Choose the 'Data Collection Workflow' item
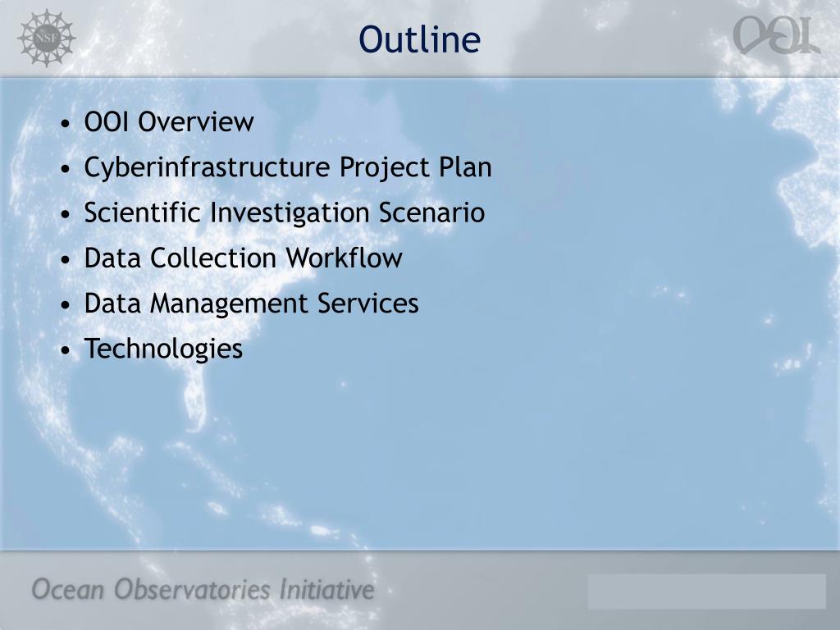840x630 pixels. tap(243, 258)
